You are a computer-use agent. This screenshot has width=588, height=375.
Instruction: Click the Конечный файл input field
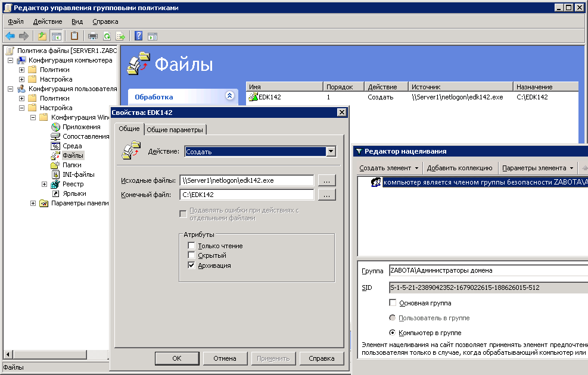247,195
